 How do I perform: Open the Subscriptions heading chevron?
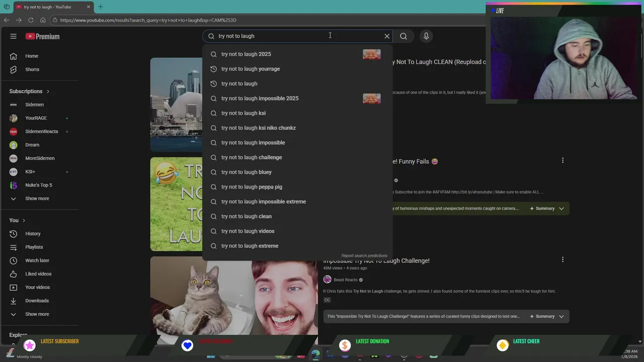point(48,92)
